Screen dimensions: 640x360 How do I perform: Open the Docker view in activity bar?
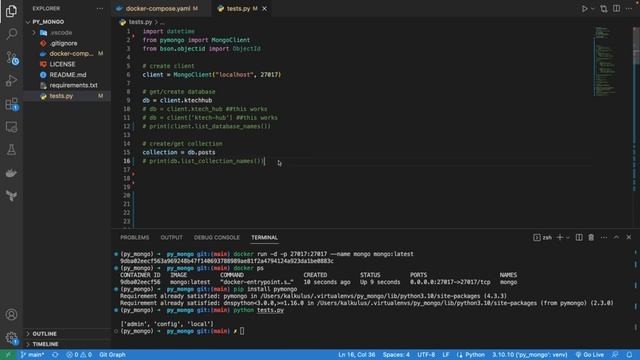pos(11,173)
